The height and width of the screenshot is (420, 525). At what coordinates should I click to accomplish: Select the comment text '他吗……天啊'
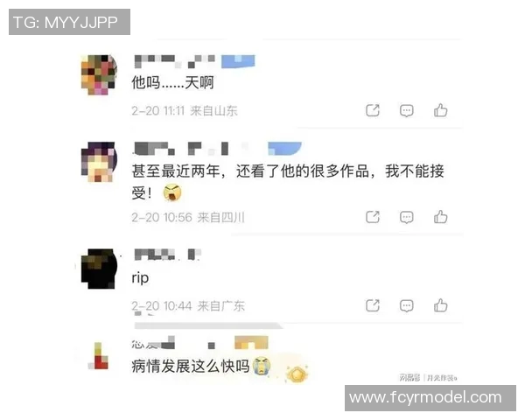click(172, 82)
